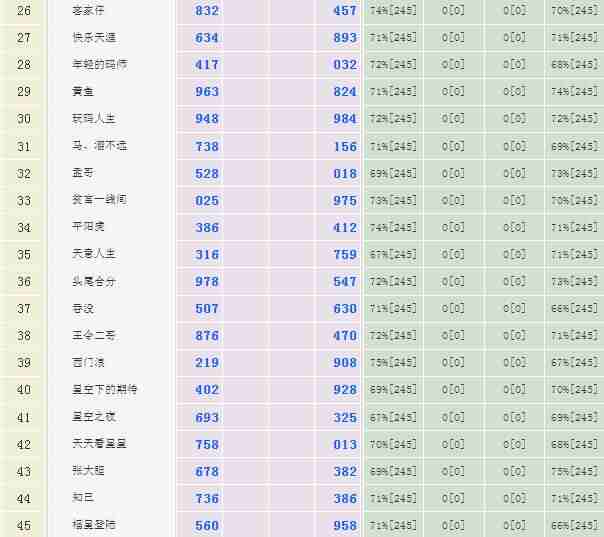Screen dimensions: 604x537
Task: Click the first 74%[245] cell in row 34
Action: pyautogui.click(x=392, y=228)
